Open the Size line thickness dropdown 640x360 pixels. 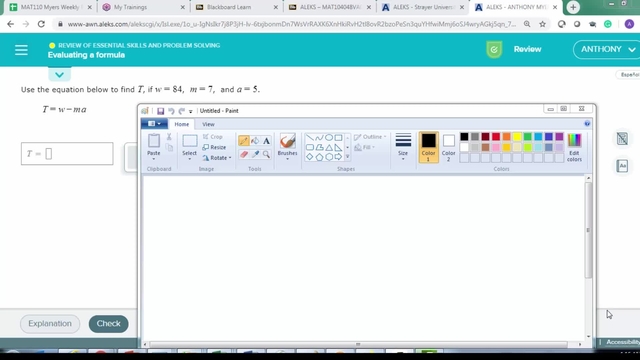coord(403,147)
